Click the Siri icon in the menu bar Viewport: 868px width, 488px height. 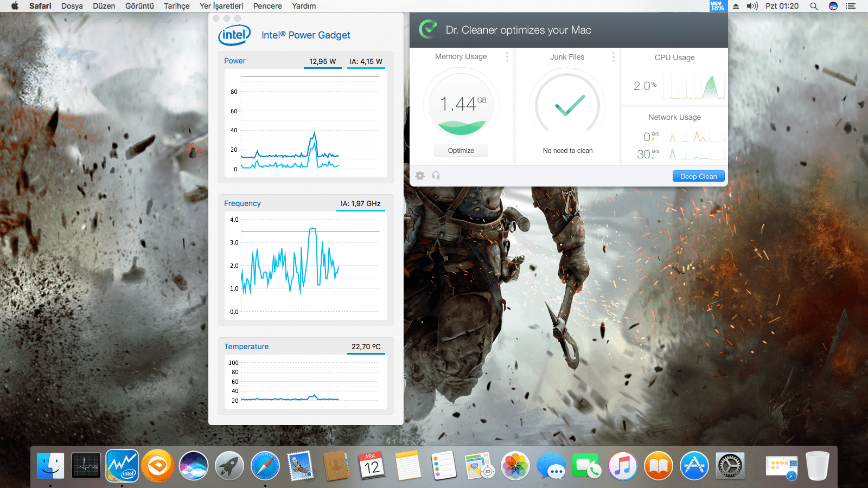point(833,6)
